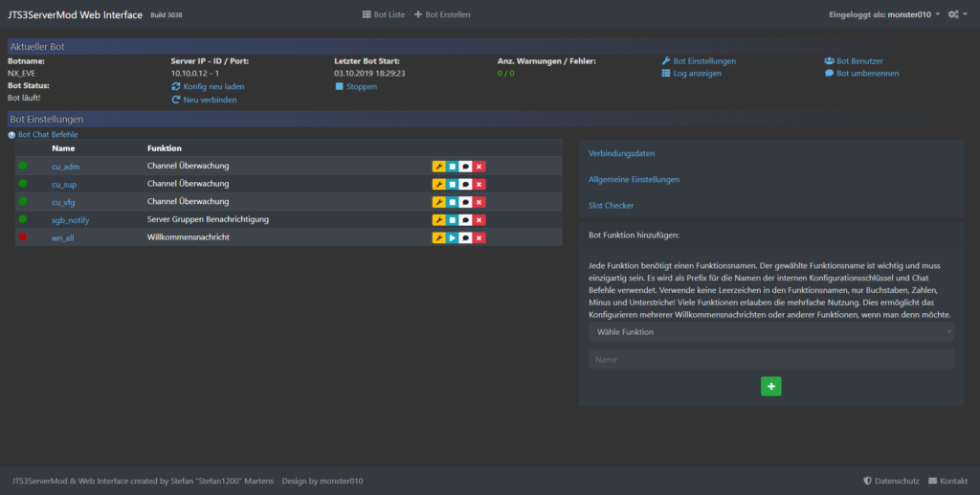Open chat commands icon for cu_vfg
980x495 pixels.
[x=465, y=202]
